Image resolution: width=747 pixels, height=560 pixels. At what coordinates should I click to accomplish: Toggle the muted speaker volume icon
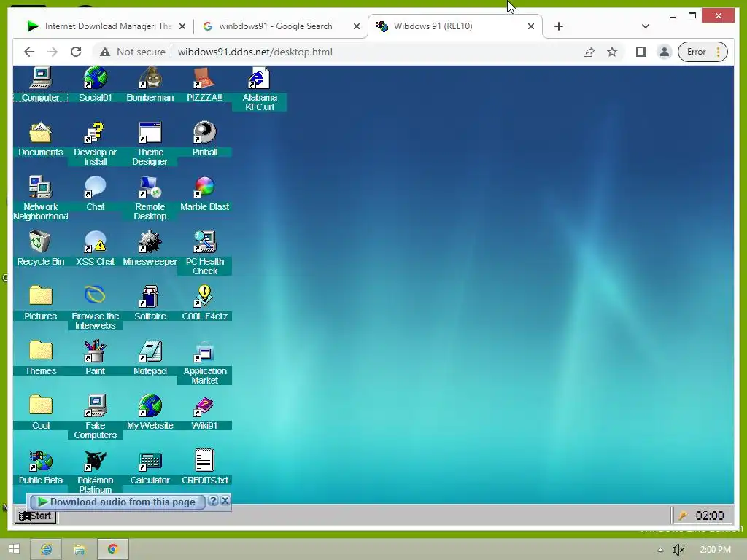point(678,550)
